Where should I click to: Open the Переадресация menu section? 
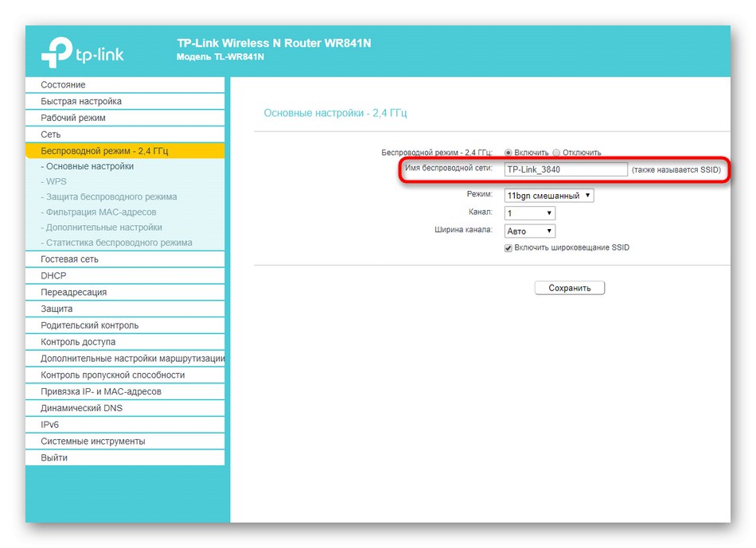click(125, 292)
